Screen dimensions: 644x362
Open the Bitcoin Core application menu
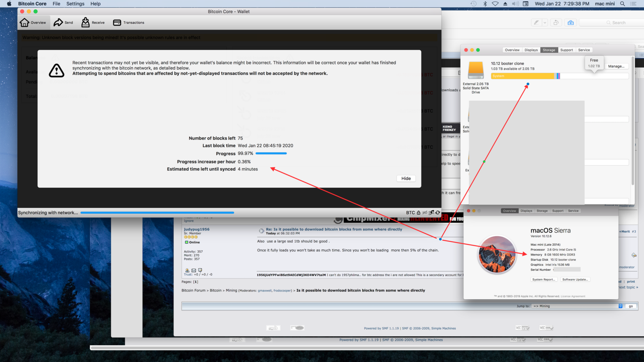pos(32,4)
